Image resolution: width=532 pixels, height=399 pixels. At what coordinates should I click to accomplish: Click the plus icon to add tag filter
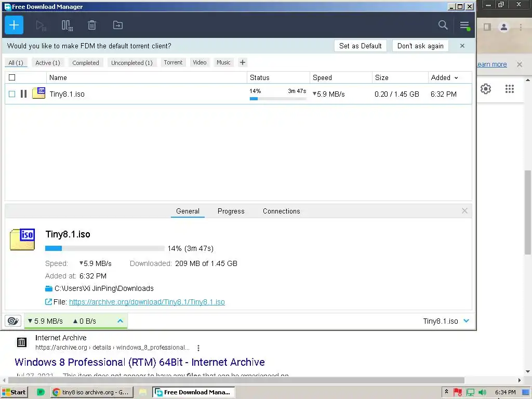[x=243, y=62]
